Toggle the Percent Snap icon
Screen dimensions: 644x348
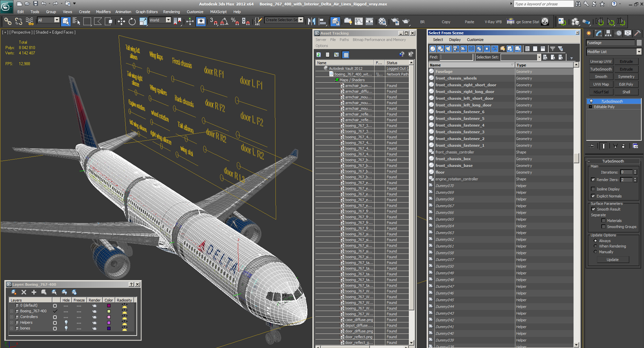pyautogui.click(x=235, y=21)
